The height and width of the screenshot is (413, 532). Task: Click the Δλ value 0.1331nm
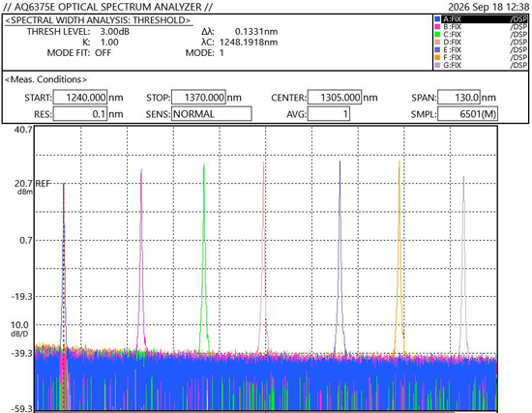click(x=256, y=32)
